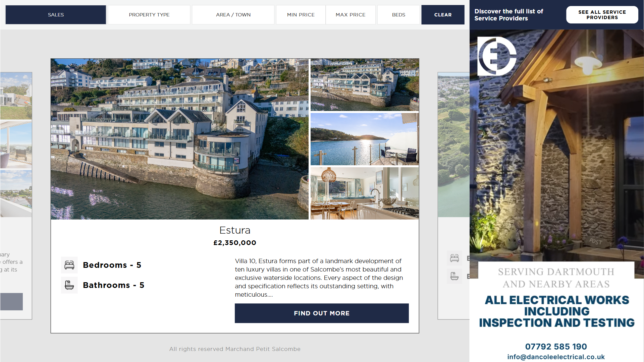This screenshot has width=644, height=362.
Task: Click the bathtub icon on the next property card
Action: 454,276
